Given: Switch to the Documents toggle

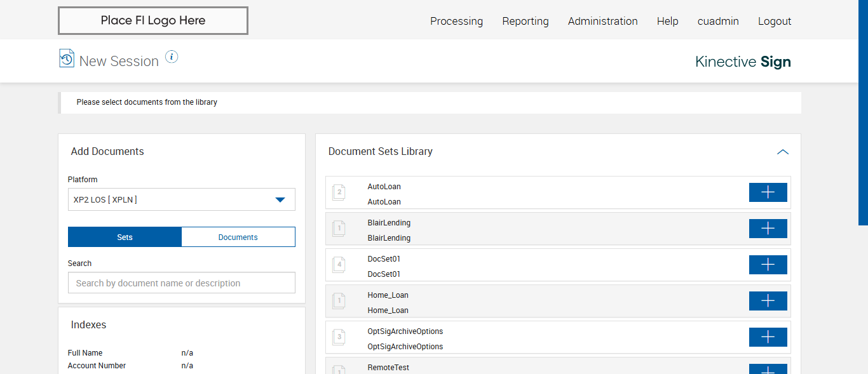Looking at the screenshot, I should click(x=238, y=237).
